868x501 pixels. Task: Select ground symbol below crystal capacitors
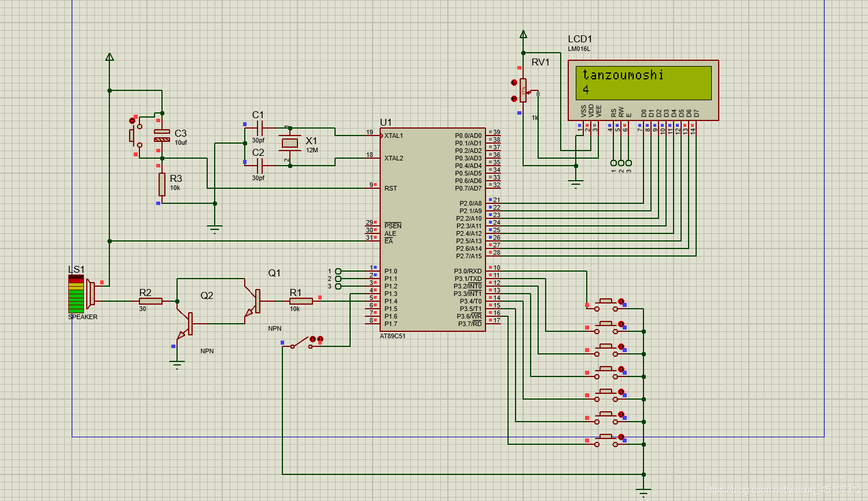coord(215,229)
